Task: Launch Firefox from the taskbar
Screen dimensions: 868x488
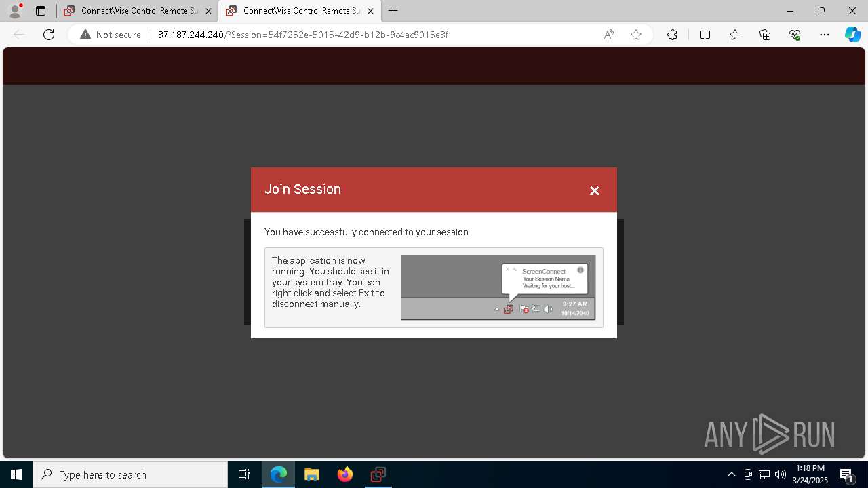Action: click(x=345, y=474)
